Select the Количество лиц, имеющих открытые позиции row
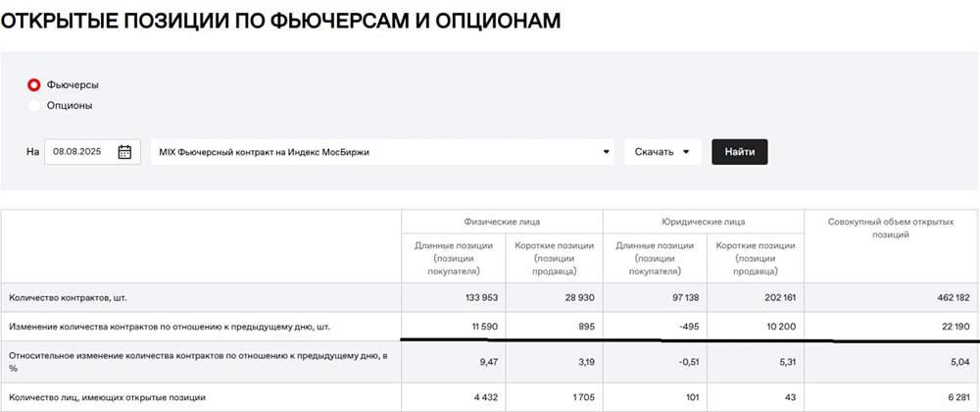 107,396
